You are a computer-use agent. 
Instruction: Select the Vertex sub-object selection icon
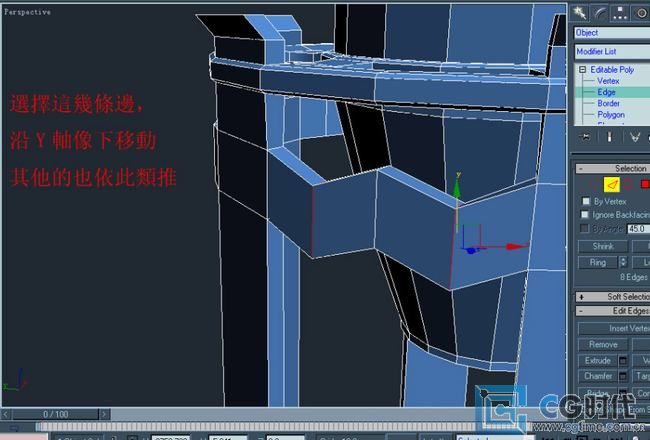pos(592,184)
